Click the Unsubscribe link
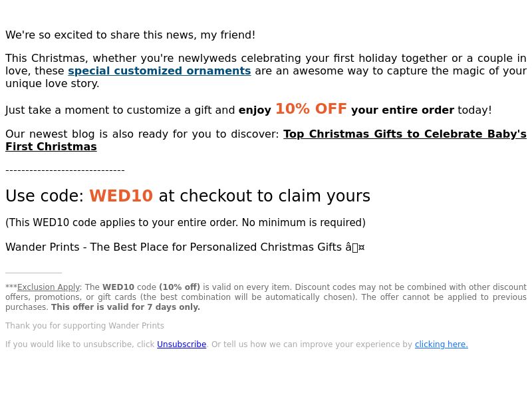 pyautogui.click(x=182, y=344)
